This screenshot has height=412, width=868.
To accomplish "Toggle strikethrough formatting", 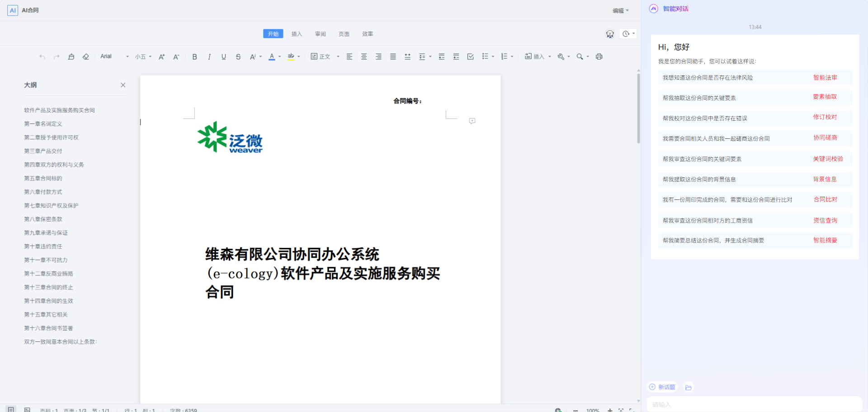I will 238,57.
